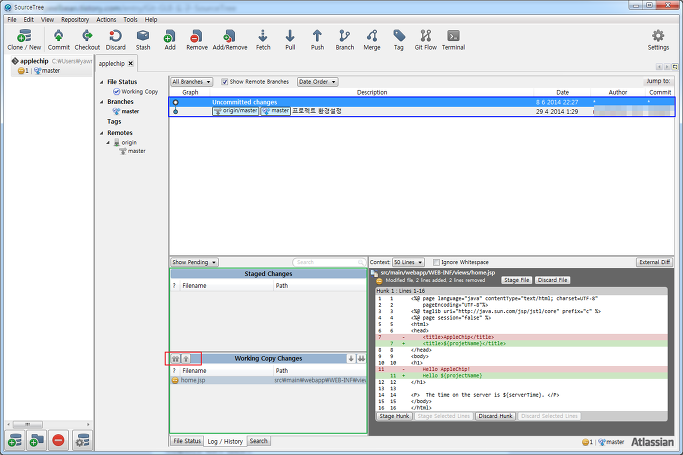Image resolution: width=683 pixels, height=455 pixels.
Task: Click the Clone / New toolbar icon
Action: (24, 40)
